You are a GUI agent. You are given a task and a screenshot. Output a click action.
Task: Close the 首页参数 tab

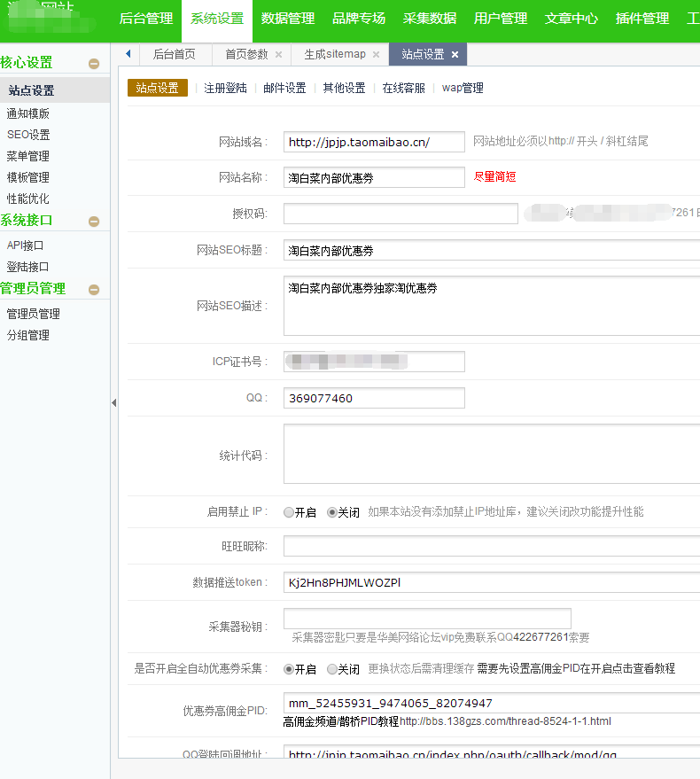click(278, 55)
